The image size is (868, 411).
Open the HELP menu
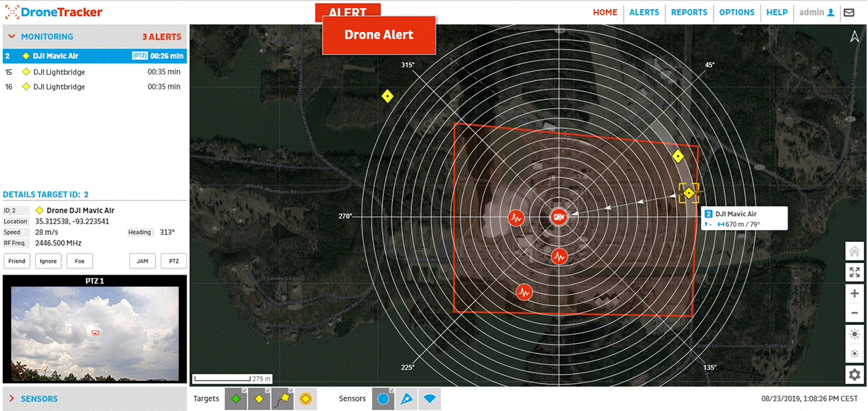[777, 12]
